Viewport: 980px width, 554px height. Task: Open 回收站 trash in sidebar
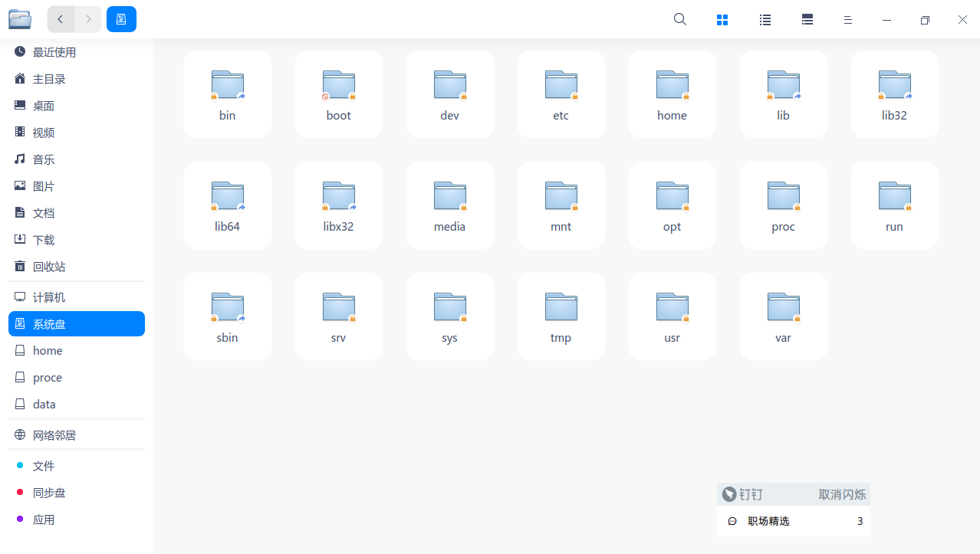[x=77, y=267]
